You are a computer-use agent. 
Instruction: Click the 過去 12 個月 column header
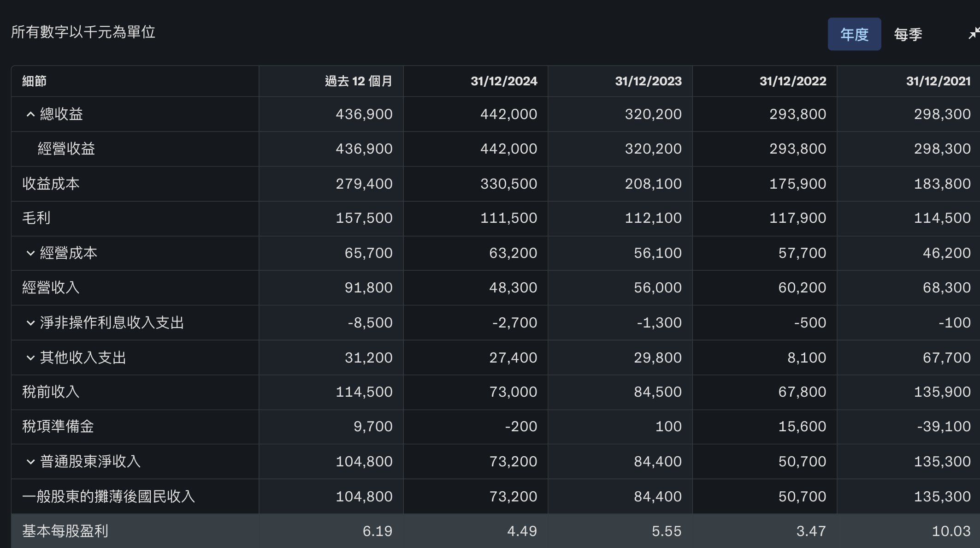point(358,81)
